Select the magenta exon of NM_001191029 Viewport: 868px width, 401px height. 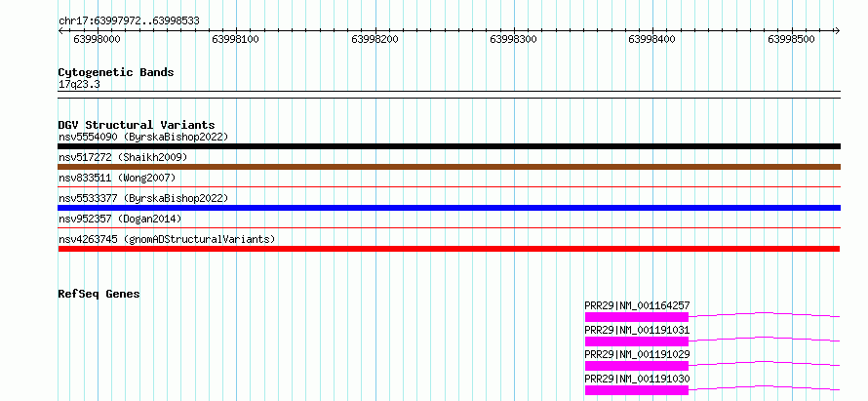pos(637,366)
